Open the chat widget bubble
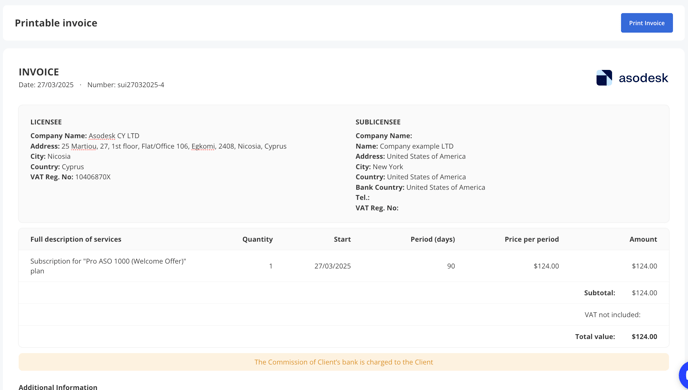The height and width of the screenshot is (390, 688). [x=684, y=375]
